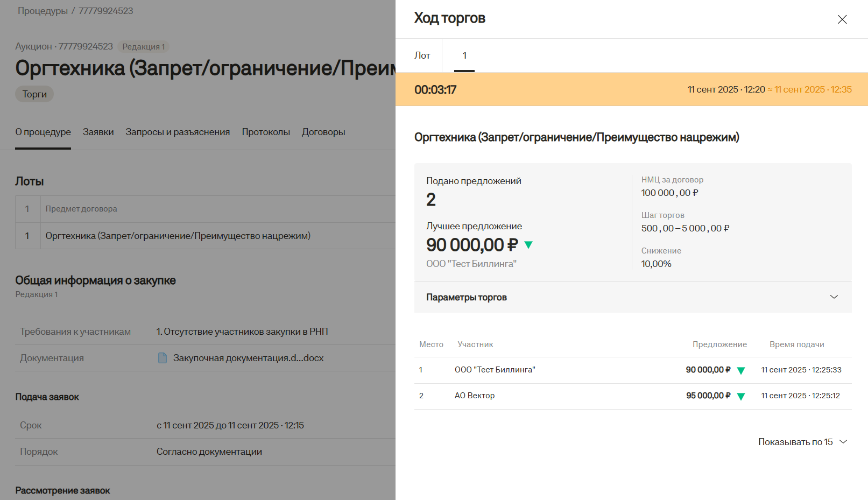The image size is (868, 500).
Task: Click the Процедуры breadcrumb link
Action: 43,11
